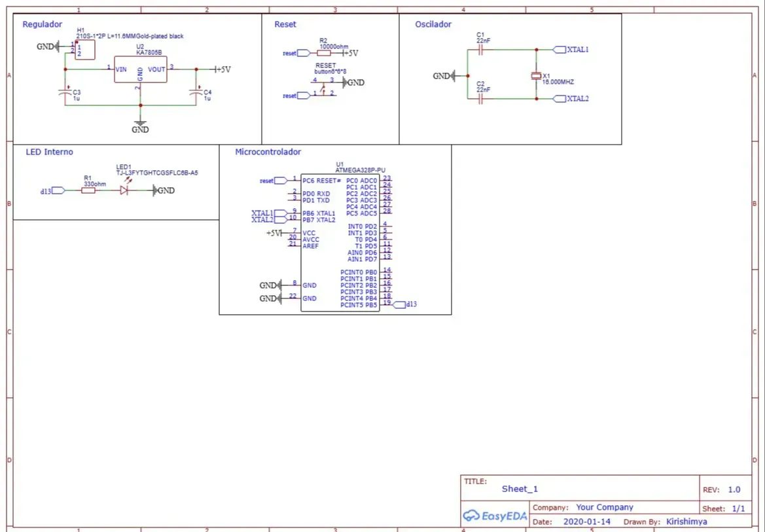Click the Your Company field
Viewport: 765px width, 532px height.
coord(605,507)
